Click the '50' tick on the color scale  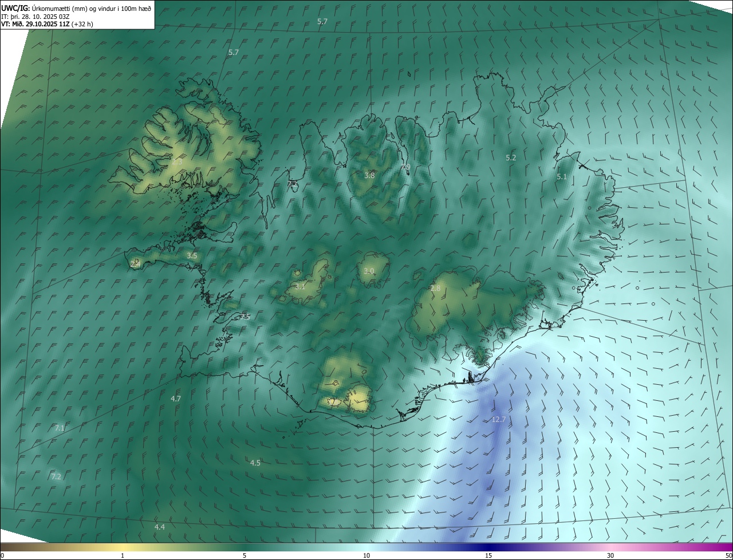pyautogui.click(x=728, y=555)
